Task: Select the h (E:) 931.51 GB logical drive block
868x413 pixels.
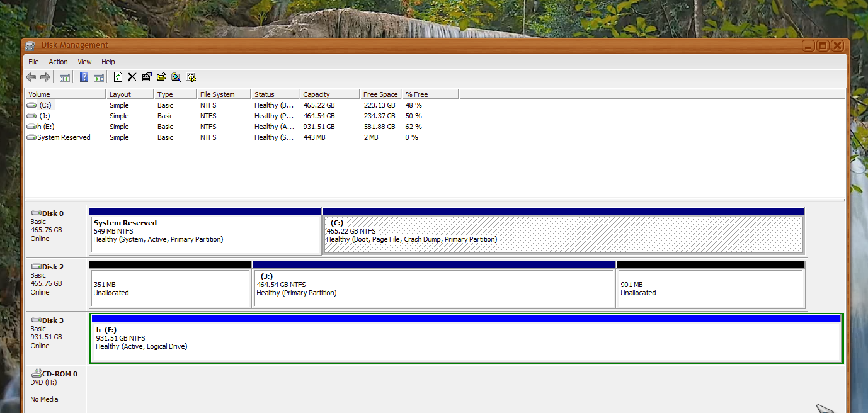Action: (466, 338)
